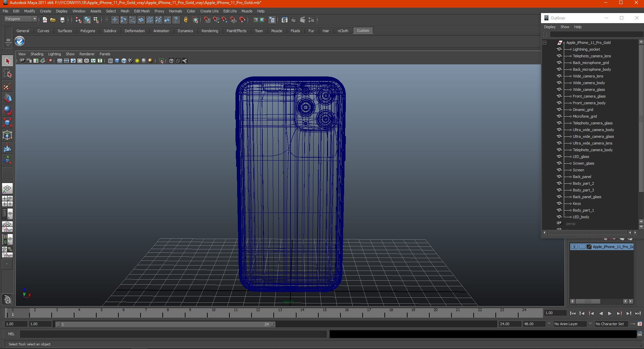The height and width of the screenshot is (349, 644).
Task: Toggle layer visibility V box
Action: (x=574, y=247)
